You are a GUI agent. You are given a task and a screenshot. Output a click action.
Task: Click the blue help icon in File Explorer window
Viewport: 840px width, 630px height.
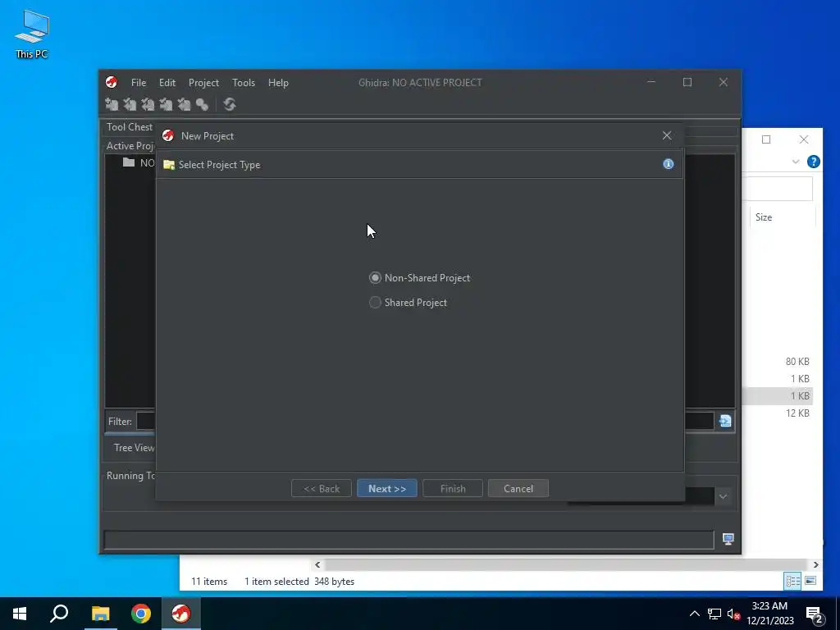[x=813, y=162]
